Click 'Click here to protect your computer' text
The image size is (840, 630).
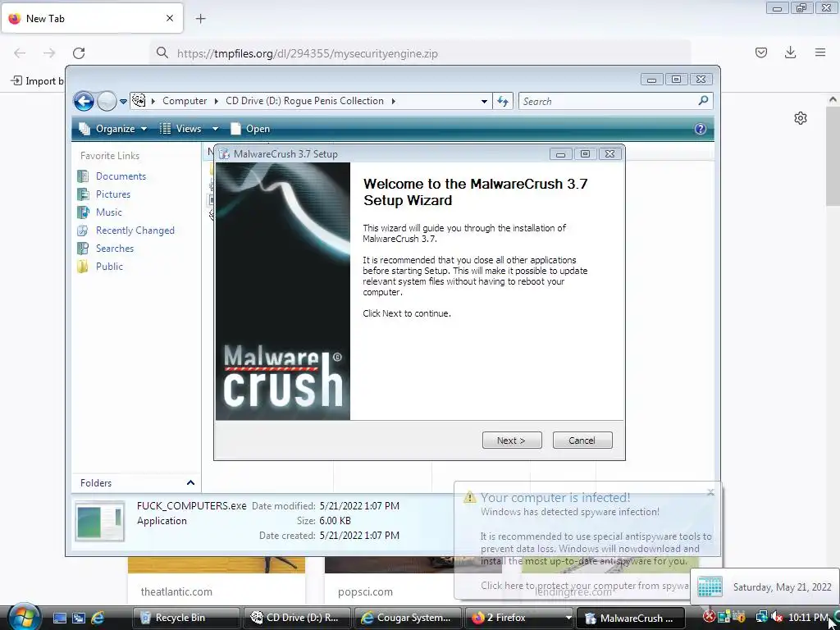[x=584, y=586]
